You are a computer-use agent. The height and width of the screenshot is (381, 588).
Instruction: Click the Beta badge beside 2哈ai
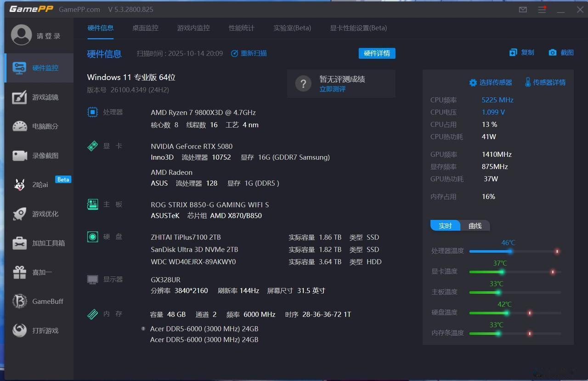pos(63,179)
